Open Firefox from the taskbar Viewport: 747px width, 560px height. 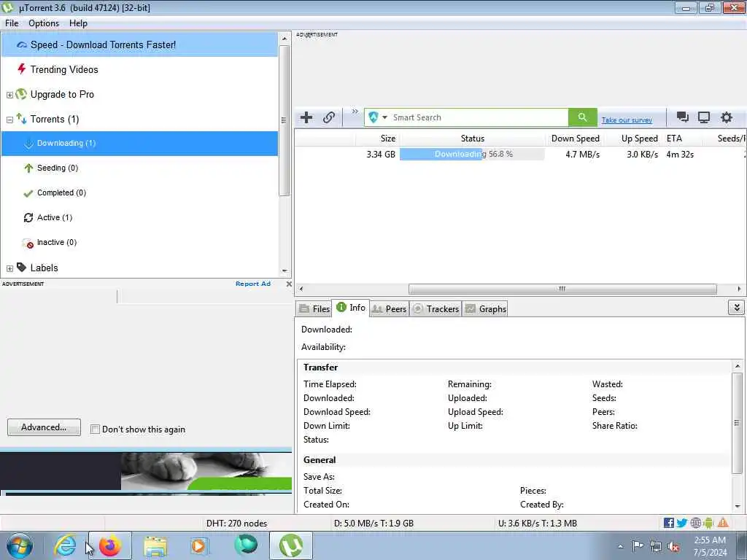tap(110, 545)
